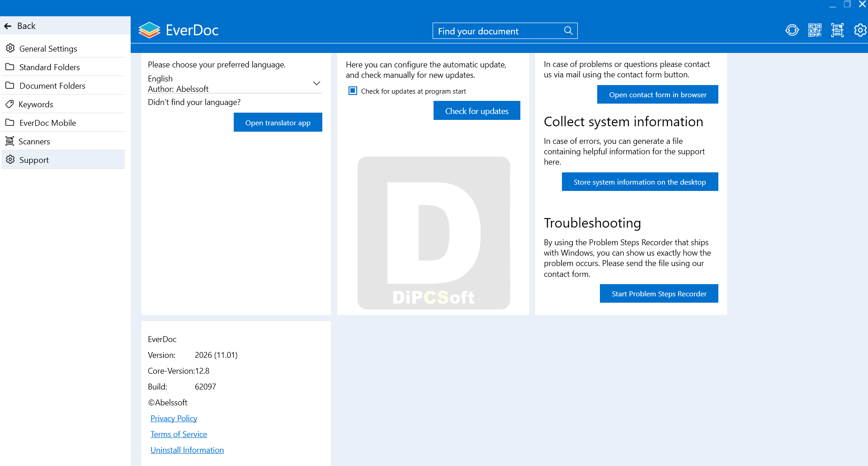Click the version value 2026 (11.01)

(x=216, y=355)
